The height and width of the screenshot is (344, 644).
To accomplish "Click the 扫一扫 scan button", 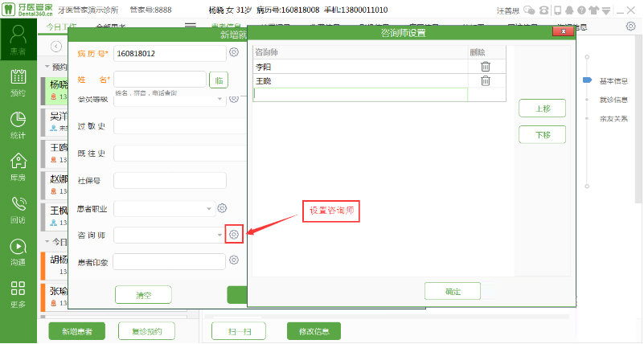I will (x=239, y=331).
